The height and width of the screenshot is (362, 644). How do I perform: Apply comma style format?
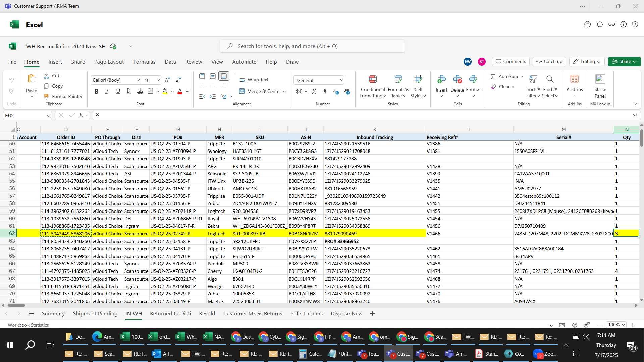325,92
